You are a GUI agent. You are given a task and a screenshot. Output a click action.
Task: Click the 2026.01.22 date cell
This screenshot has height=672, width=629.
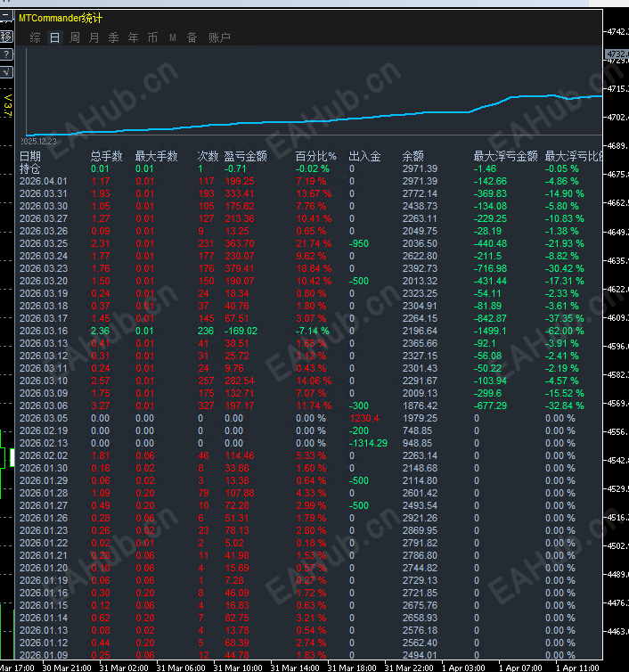pyautogui.click(x=44, y=543)
